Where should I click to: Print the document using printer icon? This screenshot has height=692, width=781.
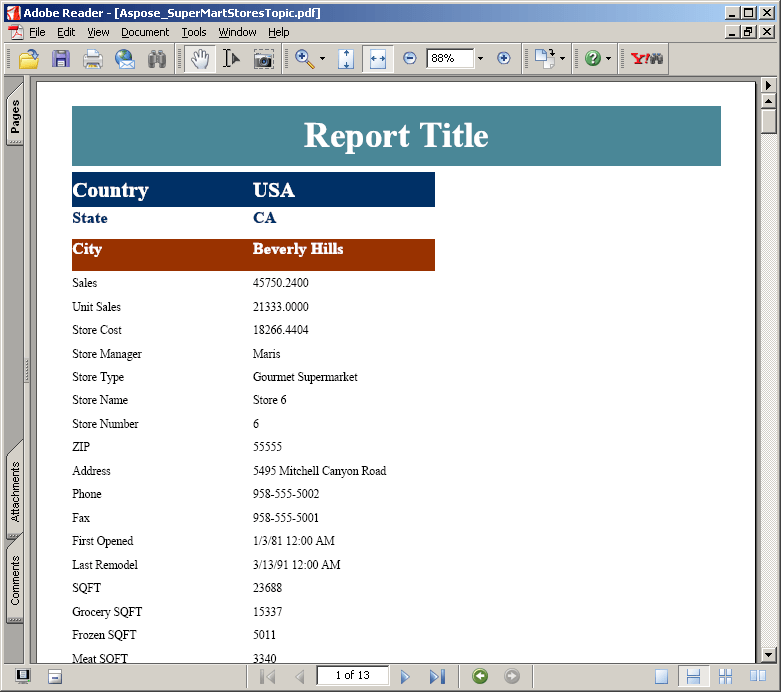(x=93, y=59)
